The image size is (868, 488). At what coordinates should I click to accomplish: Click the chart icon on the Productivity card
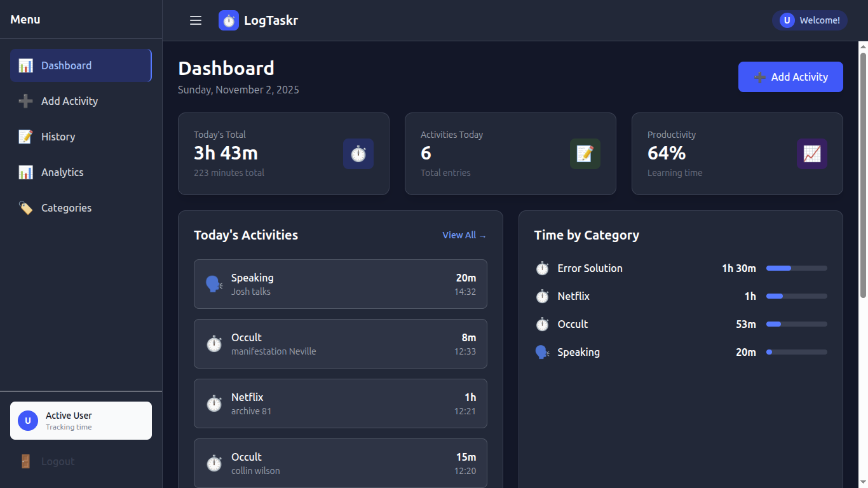pos(811,153)
